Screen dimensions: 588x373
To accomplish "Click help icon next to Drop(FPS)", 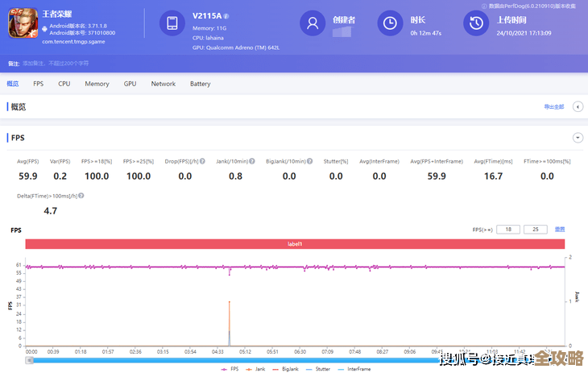I will click(x=204, y=161).
